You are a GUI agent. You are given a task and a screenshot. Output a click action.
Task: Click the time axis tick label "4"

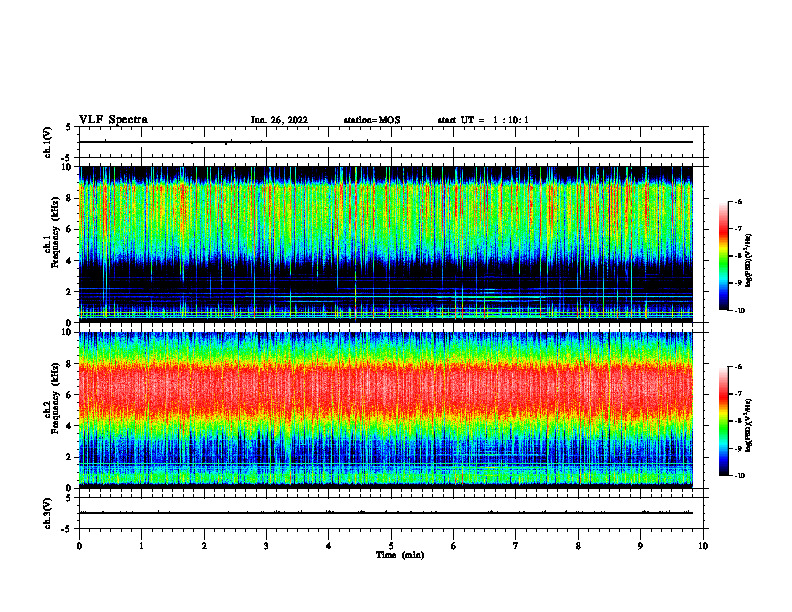[329, 546]
